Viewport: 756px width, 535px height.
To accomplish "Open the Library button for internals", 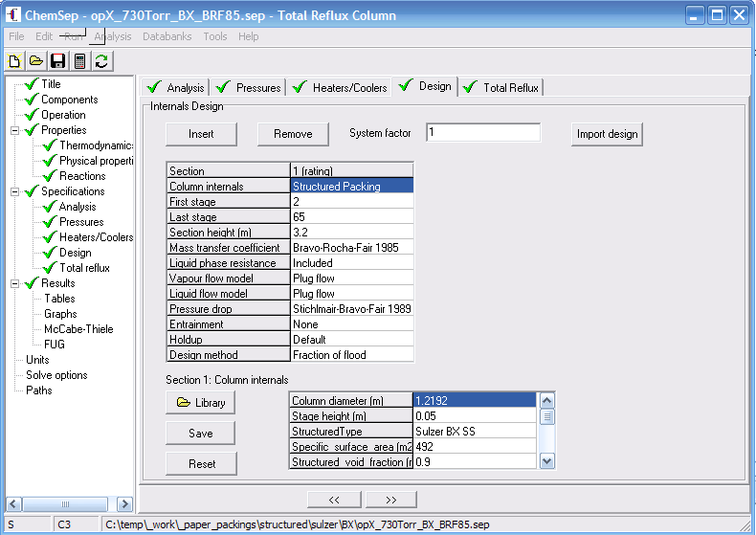I will click(201, 403).
